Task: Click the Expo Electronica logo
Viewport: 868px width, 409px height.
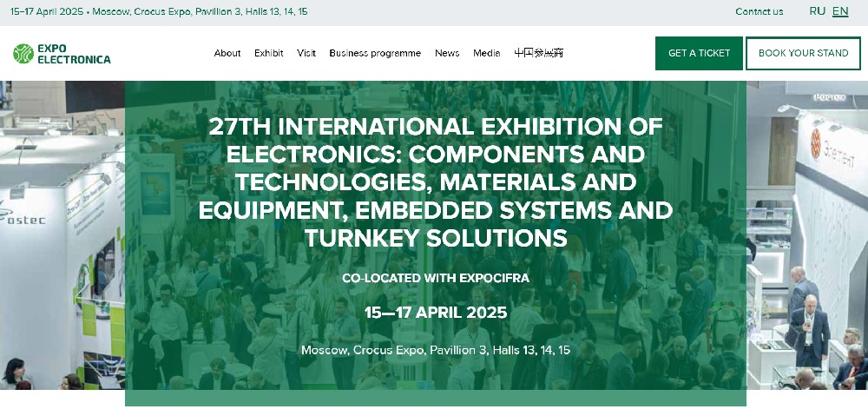Action: (x=62, y=54)
